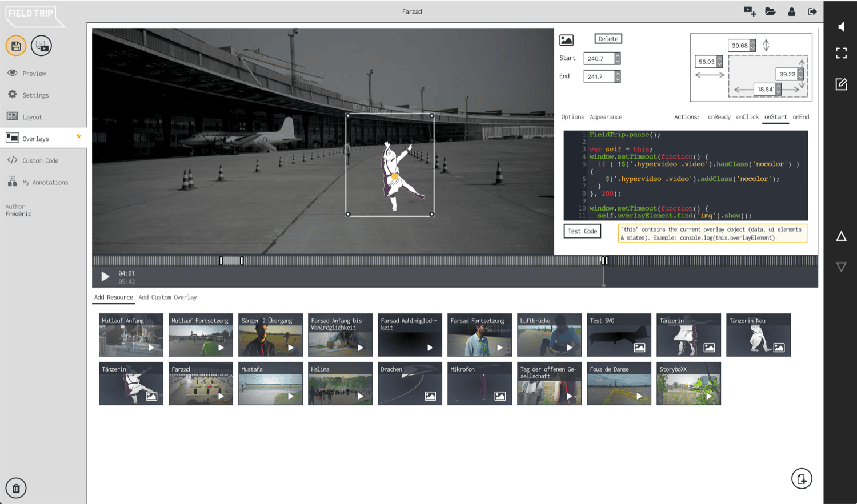The image size is (857, 504).
Task: Click the up triangle arrow on right bar
Action: tap(841, 236)
